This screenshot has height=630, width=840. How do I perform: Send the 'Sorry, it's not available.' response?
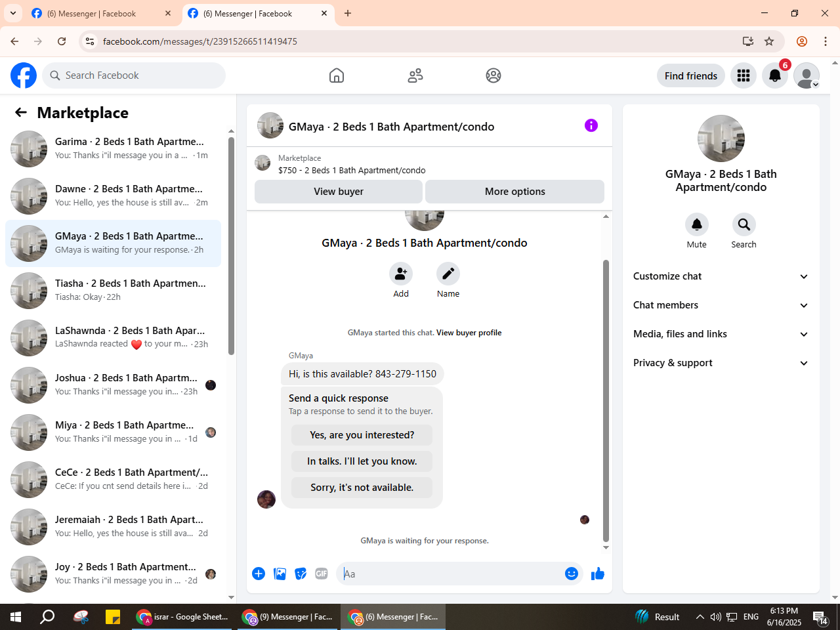click(362, 488)
